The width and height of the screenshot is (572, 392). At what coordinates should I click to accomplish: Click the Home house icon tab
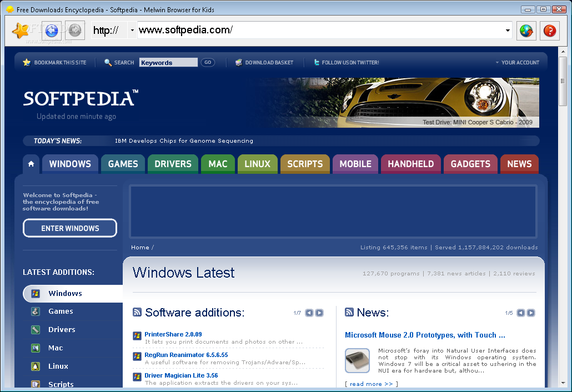(x=31, y=164)
